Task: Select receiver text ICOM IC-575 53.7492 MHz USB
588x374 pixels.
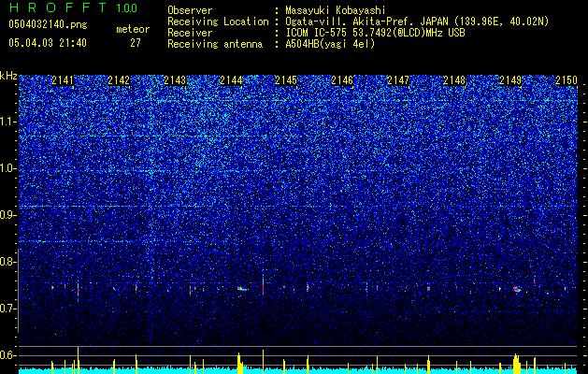Action: (375, 33)
